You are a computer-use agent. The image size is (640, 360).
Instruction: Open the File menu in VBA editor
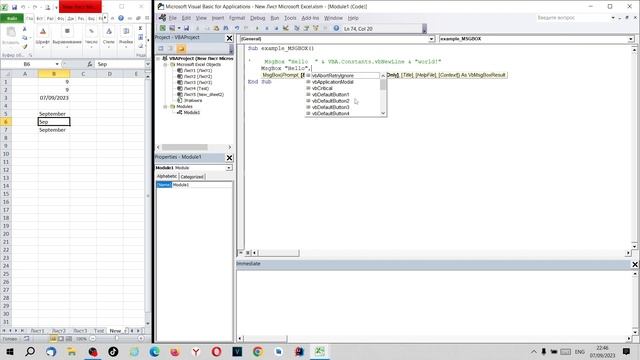pos(172,18)
